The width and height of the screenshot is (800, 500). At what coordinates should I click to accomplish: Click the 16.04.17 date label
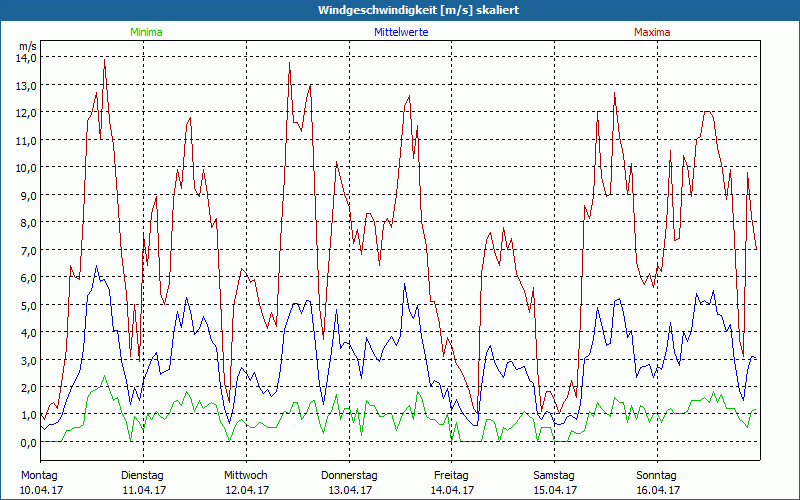pyautogui.click(x=658, y=490)
